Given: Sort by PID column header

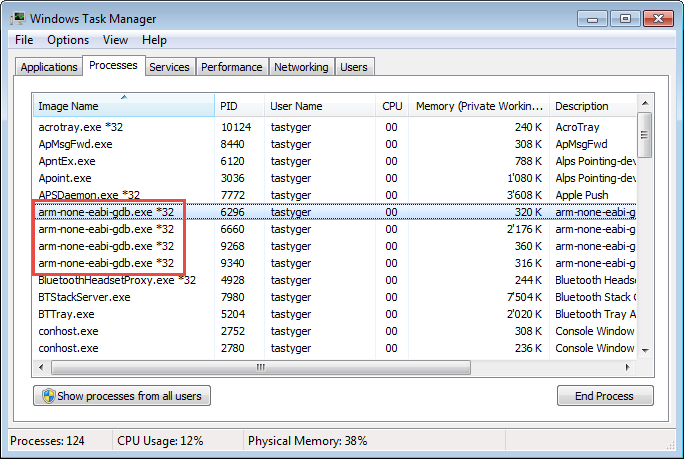Looking at the screenshot, I should coord(239,106).
